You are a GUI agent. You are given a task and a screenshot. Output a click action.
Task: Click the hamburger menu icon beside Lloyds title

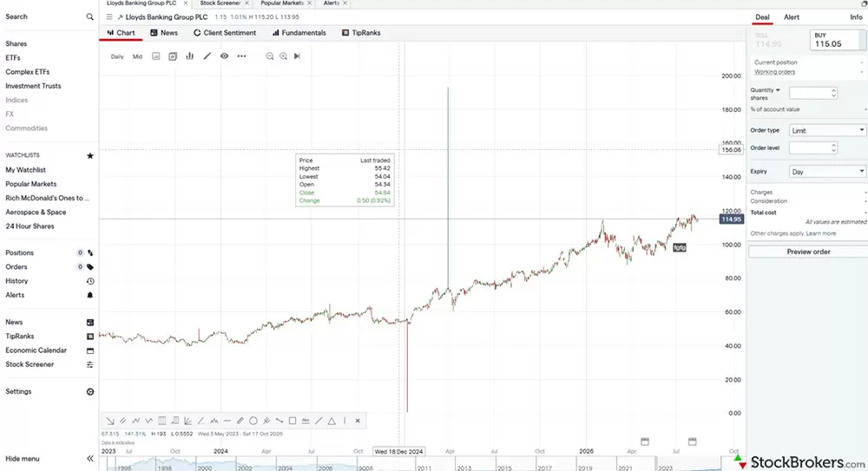[109, 17]
